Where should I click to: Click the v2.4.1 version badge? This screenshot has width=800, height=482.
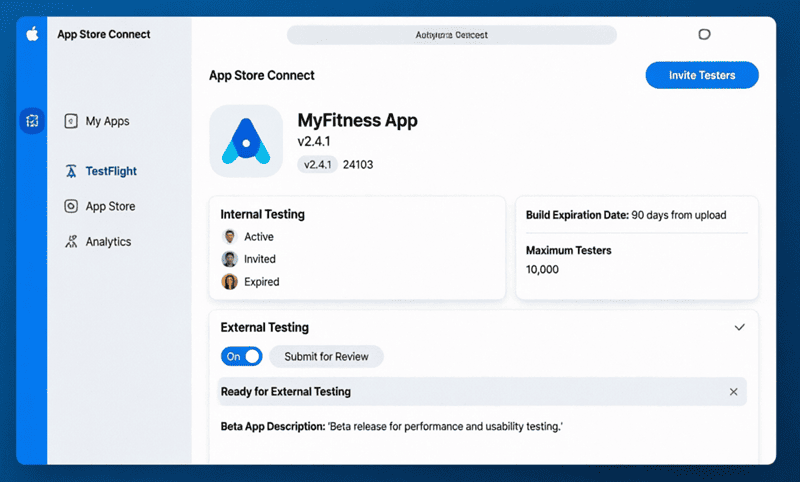(317, 164)
